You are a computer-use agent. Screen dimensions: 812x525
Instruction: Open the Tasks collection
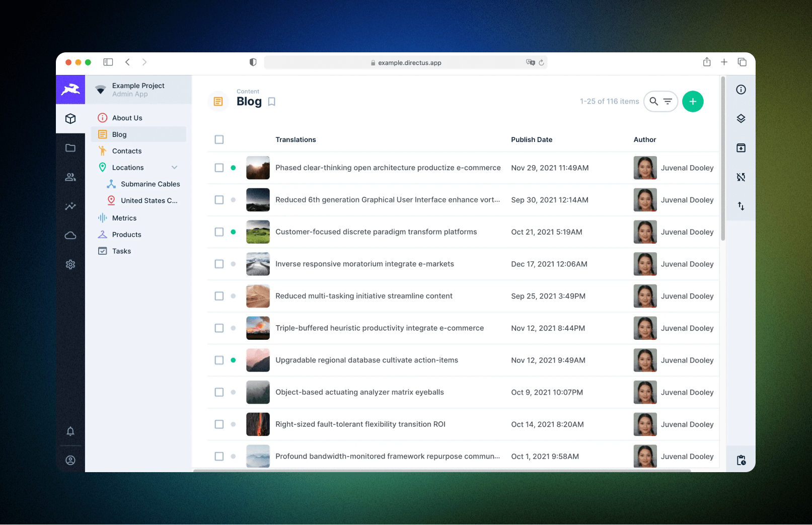(138, 251)
